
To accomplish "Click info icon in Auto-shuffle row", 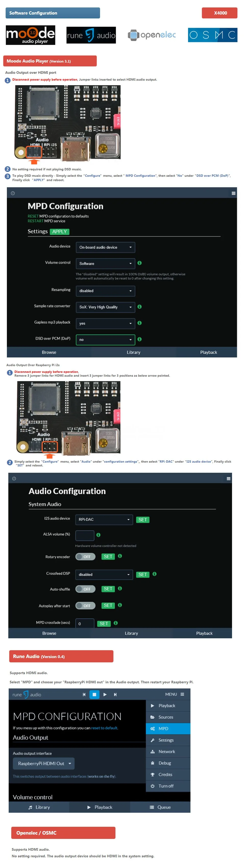I will point(120,588).
